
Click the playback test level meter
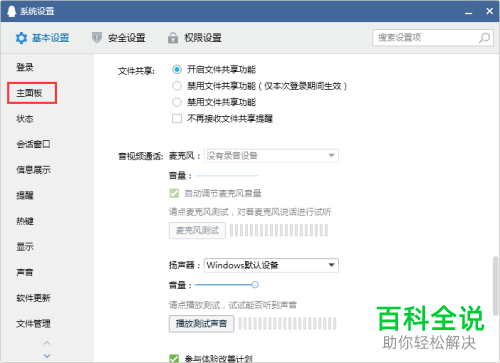pyautogui.click(x=287, y=324)
